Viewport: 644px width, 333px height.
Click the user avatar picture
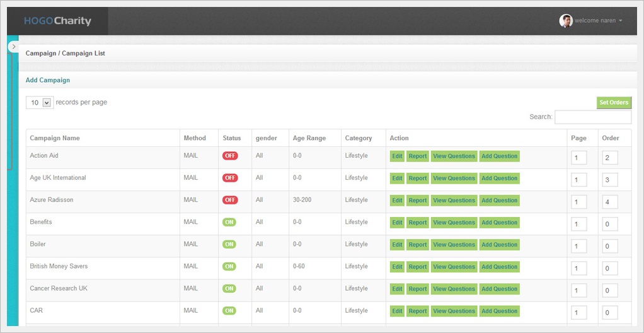pyautogui.click(x=565, y=21)
